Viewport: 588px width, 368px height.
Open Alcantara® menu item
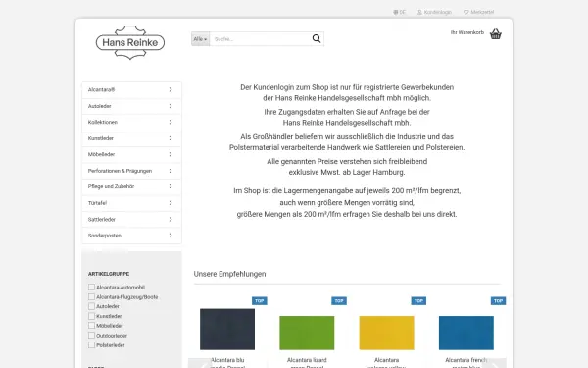pyautogui.click(x=131, y=89)
